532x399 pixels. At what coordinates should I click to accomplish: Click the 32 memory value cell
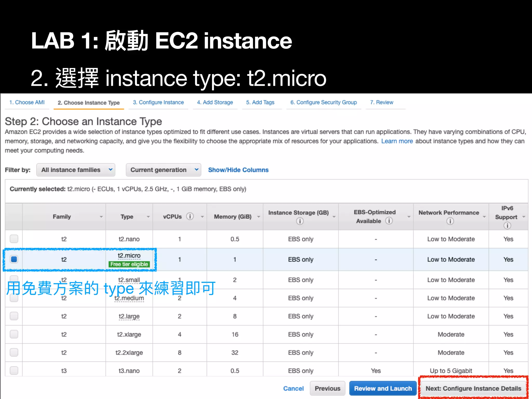tap(235, 353)
